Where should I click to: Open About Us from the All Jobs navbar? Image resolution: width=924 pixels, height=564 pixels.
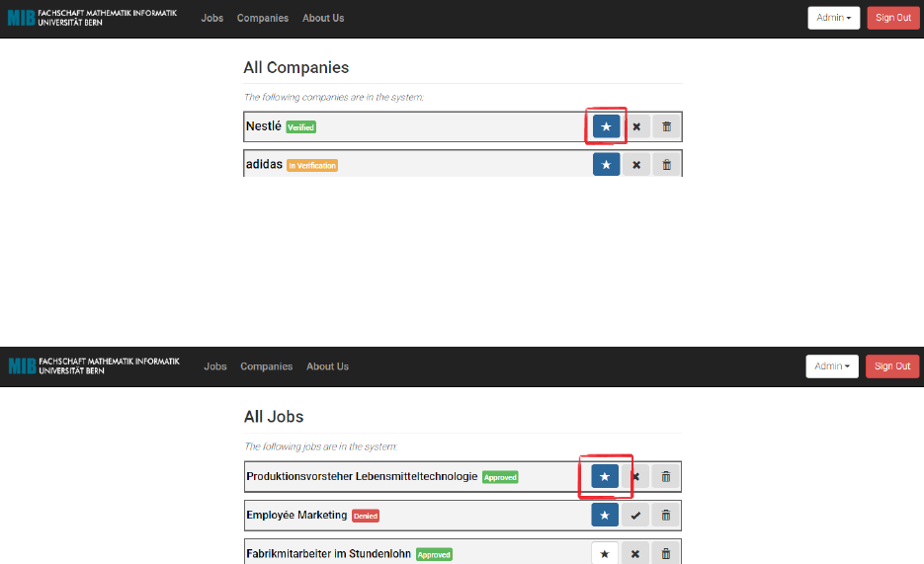[x=327, y=366]
